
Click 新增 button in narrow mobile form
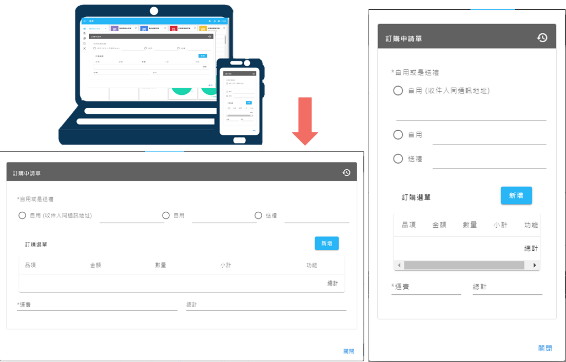516,196
